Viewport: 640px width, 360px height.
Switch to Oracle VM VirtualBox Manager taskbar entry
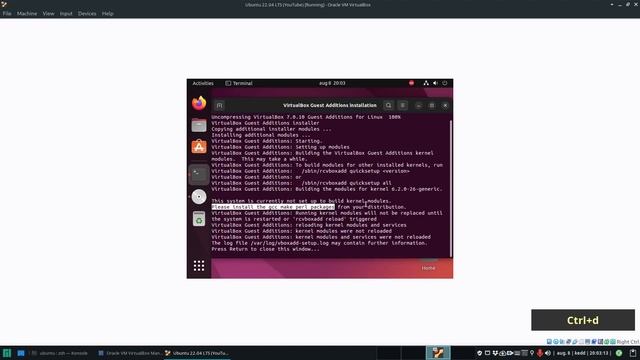130,353
